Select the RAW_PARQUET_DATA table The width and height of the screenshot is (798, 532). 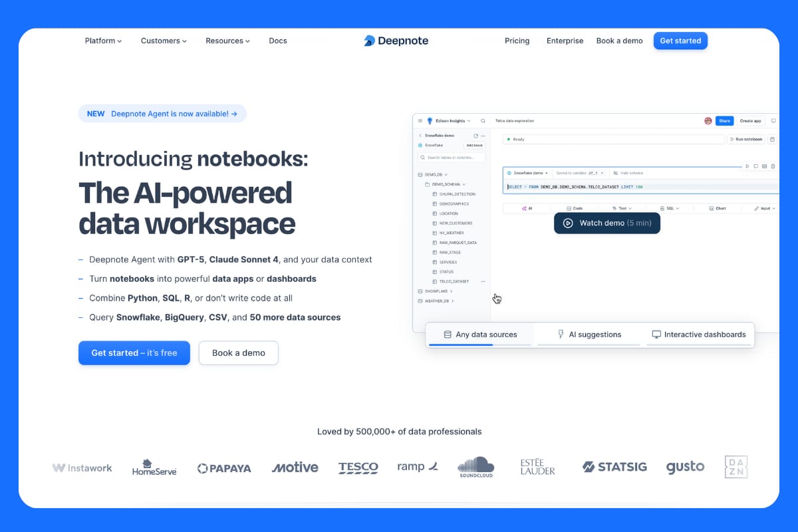[458, 243]
